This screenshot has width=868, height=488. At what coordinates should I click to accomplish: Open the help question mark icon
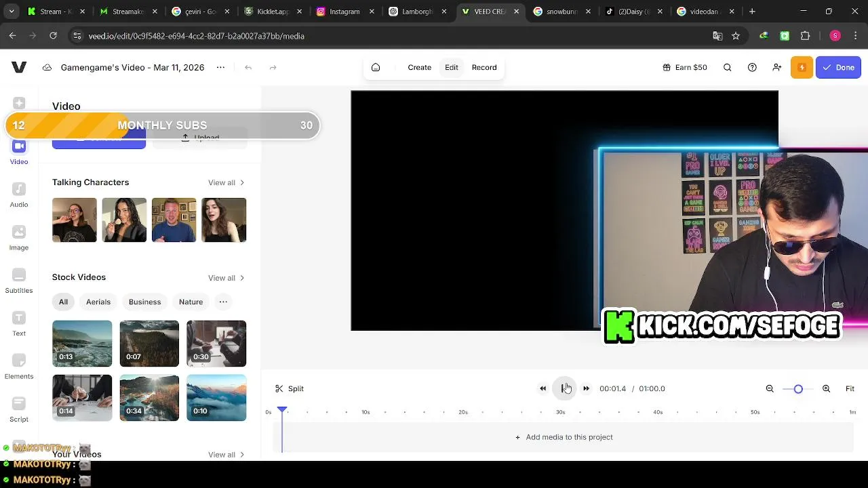click(x=752, y=67)
